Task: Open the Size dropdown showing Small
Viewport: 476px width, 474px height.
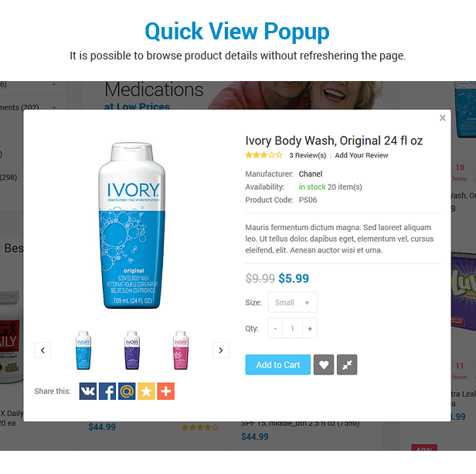Action: pyautogui.click(x=293, y=302)
